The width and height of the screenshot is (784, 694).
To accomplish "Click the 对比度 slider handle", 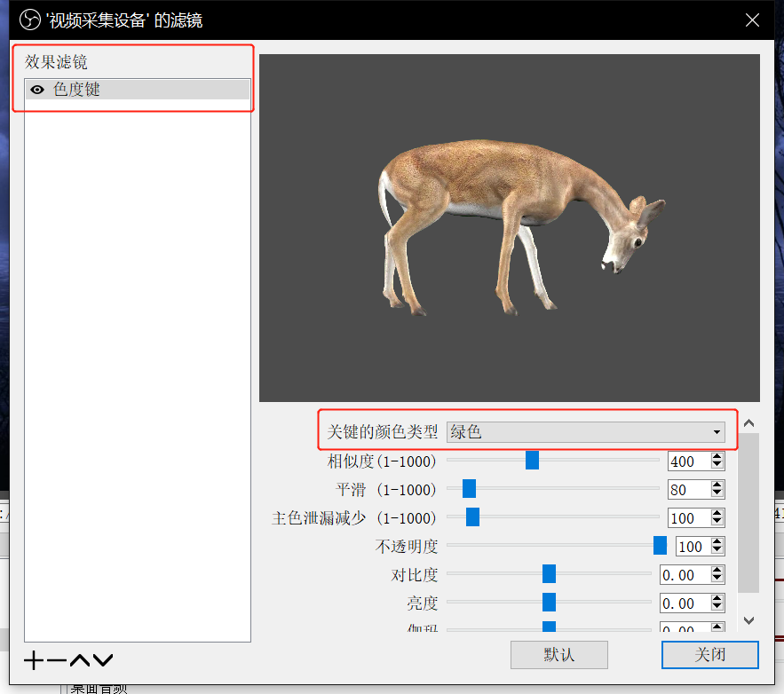I will pos(549,574).
